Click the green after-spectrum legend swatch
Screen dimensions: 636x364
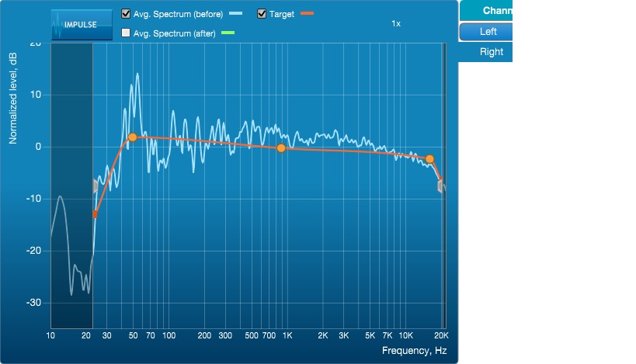[x=228, y=33]
